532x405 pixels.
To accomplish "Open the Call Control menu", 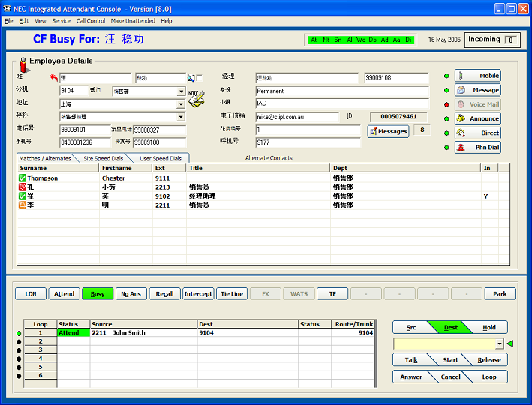I will coord(91,21).
